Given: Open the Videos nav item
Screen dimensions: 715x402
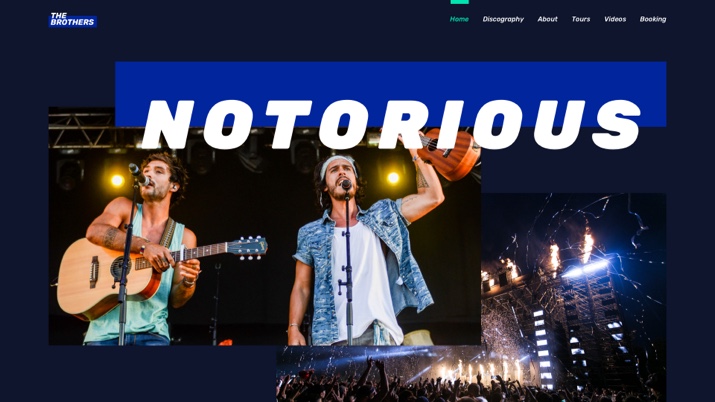Looking at the screenshot, I should (x=615, y=19).
